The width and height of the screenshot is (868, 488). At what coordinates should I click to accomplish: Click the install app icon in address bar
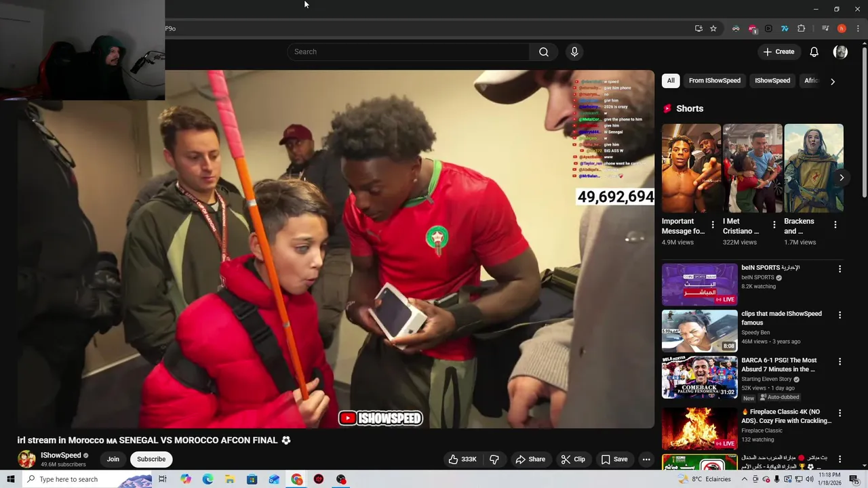pos(698,28)
